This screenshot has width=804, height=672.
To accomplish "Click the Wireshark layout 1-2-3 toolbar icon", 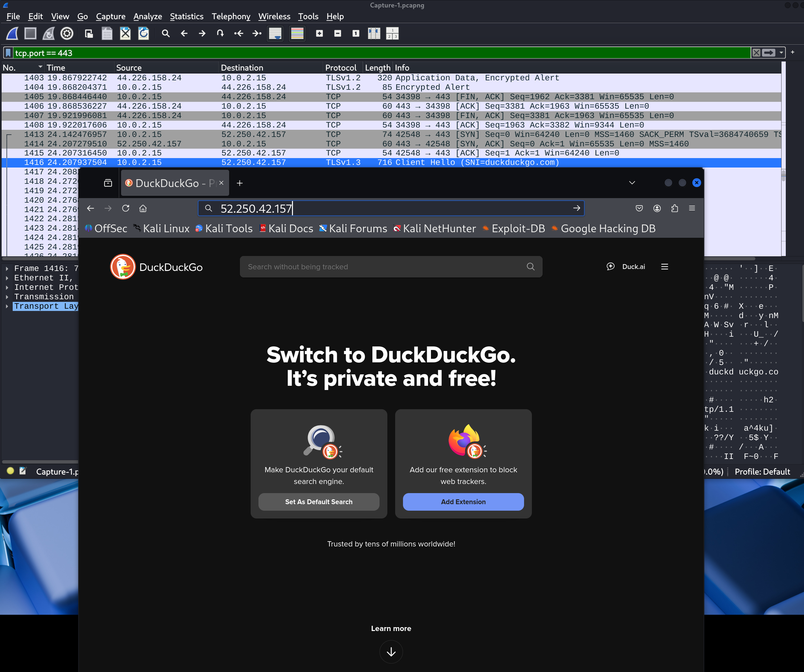I will (x=393, y=34).
